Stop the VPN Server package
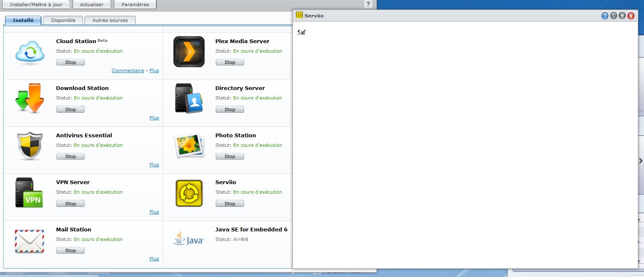This screenshot has height=277, width=644. tap(71, 204)
